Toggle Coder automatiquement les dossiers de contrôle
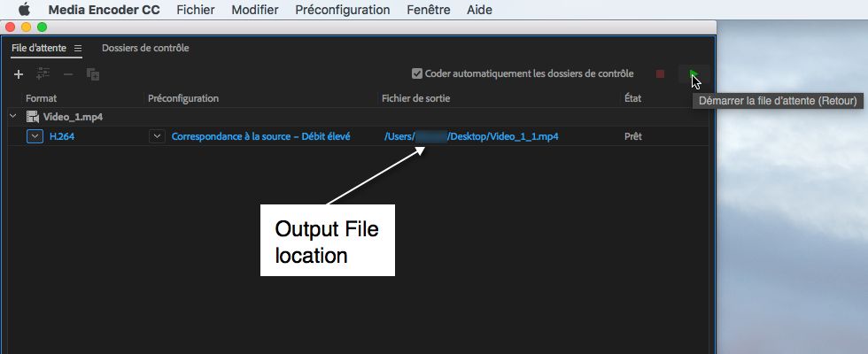 (x=417, y=73)
